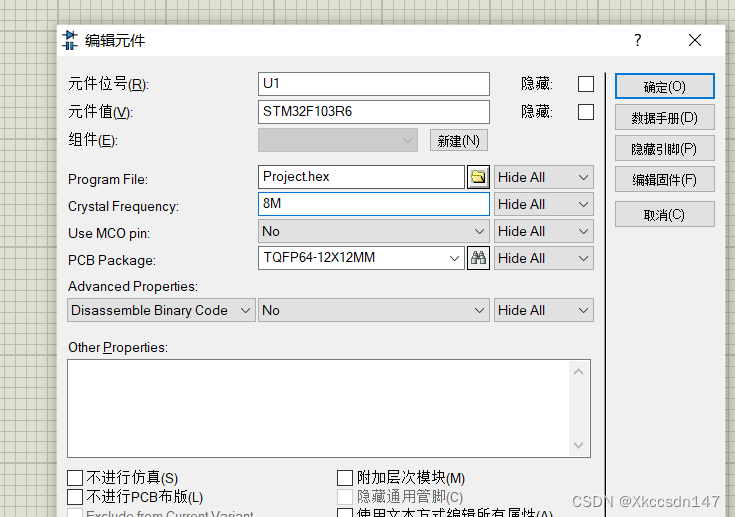Open Hide All dropdown for Advanced Properties

(x=544, y=310)
